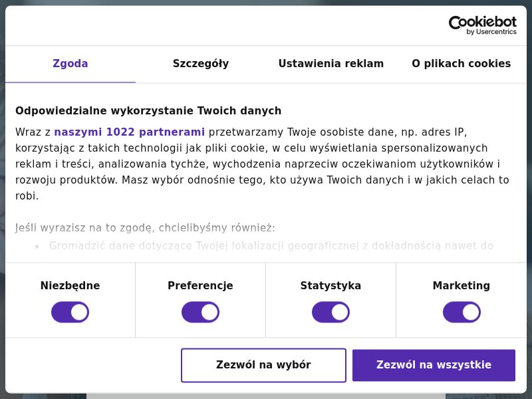Open the naszymi 1022 partnerami link

(x=130, y=132)
